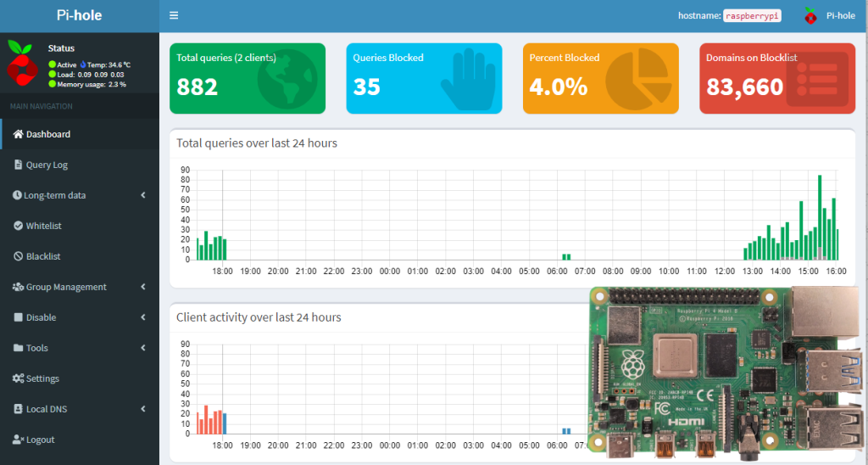Open Query Log via its file icon
The image size is (868, 465).
pos(19,165)
